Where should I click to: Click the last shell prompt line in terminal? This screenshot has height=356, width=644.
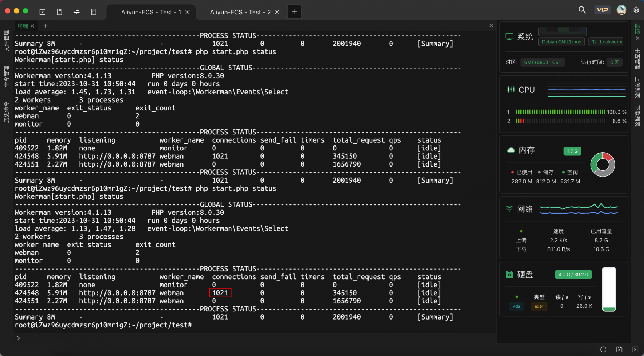point(105,325)
